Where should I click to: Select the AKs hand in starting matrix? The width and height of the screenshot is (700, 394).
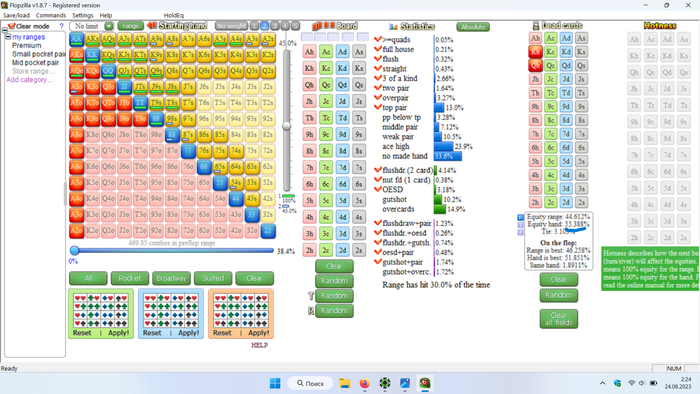point(92,39)
